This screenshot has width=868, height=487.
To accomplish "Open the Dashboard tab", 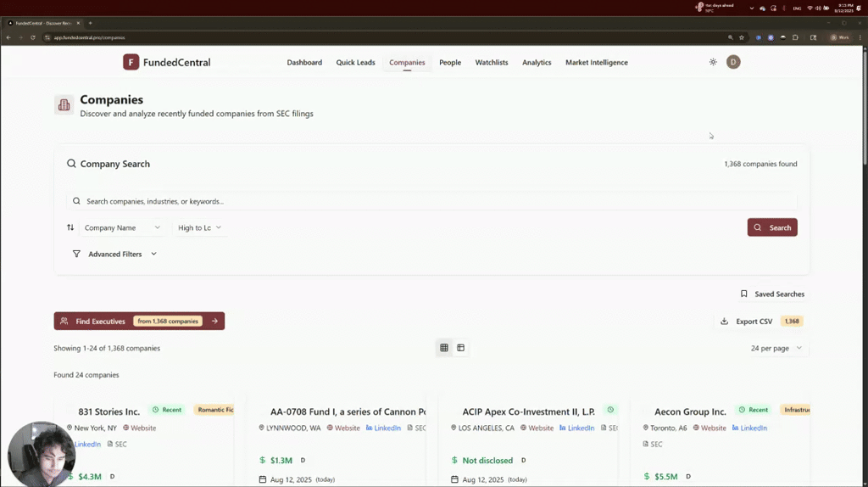I will click(x=304, y=63).
